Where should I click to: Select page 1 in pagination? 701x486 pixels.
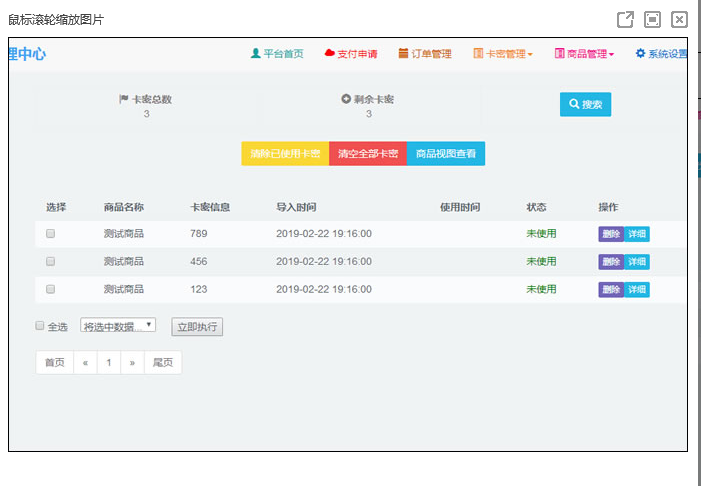pyautogui.click(x=109, y=362)
